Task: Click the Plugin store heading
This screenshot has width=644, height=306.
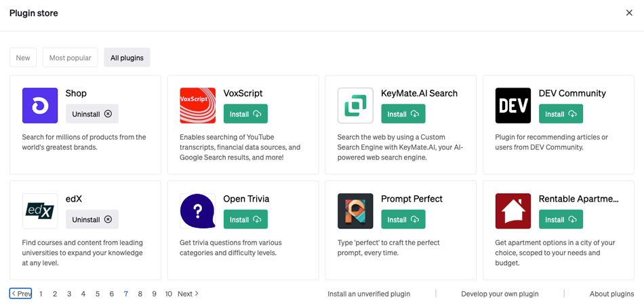Action: click(34, 13)
